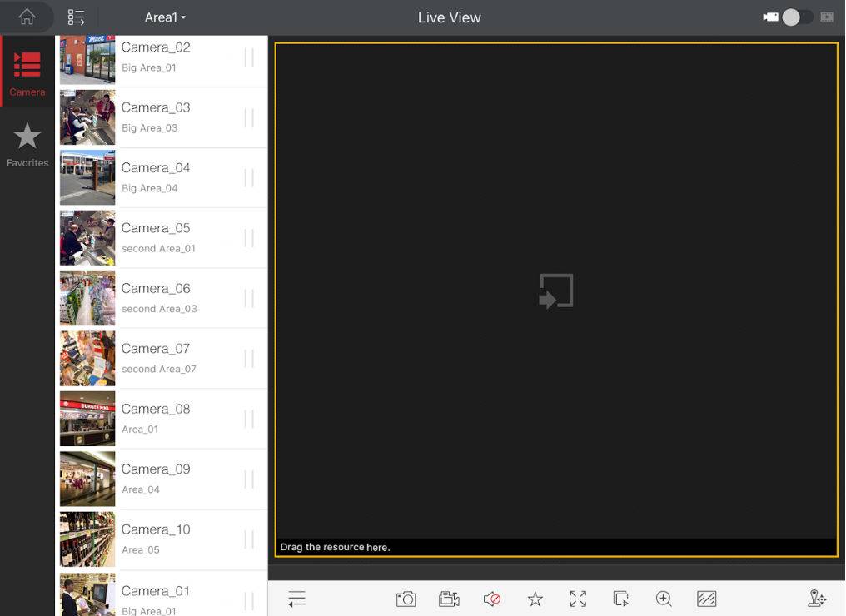Capture a snapshot with the camera icon
846x616 pixels.
(406, 599)
